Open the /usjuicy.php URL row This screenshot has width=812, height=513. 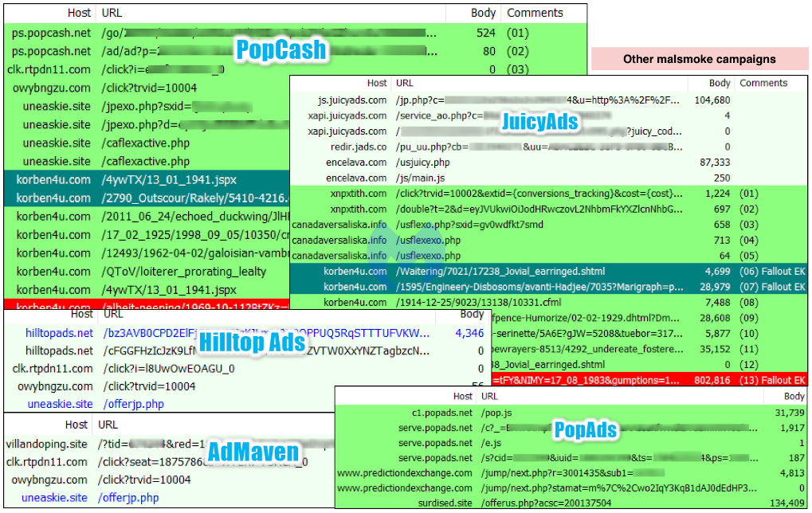click(422, 163)
